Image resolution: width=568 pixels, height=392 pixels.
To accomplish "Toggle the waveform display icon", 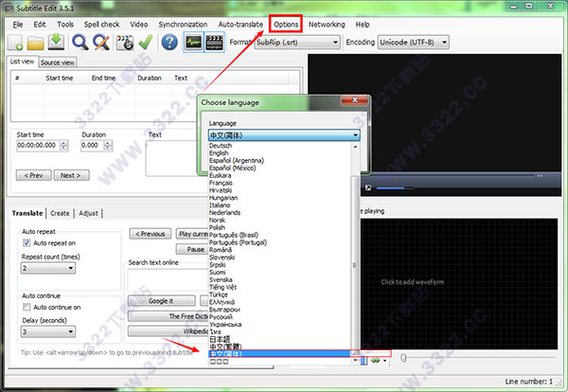I will click(193, 43).
